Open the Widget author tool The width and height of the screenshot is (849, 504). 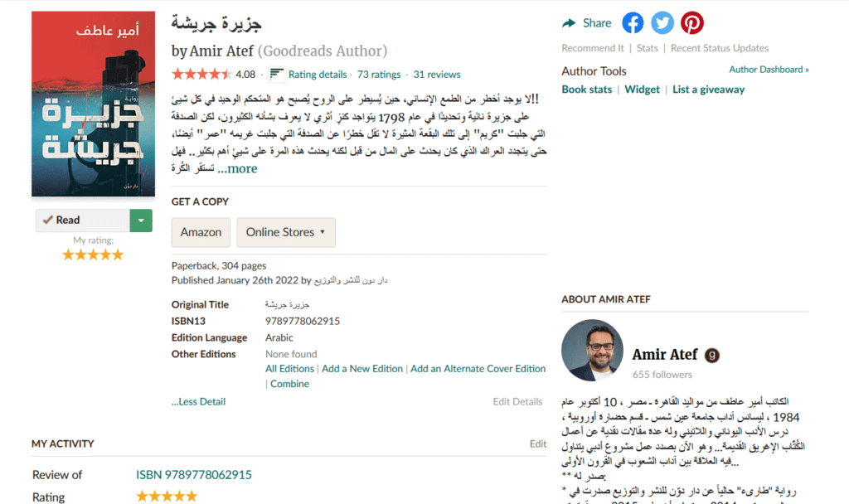point(642,90)
